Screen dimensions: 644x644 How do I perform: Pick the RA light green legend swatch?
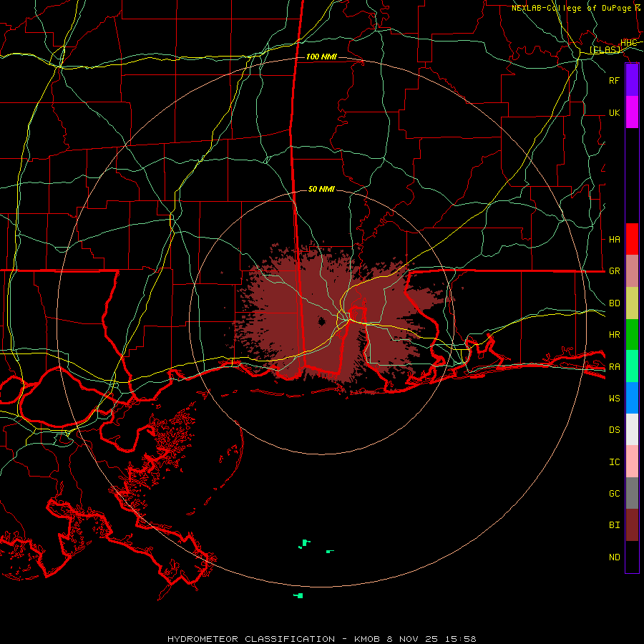click(x=632, y=366)
